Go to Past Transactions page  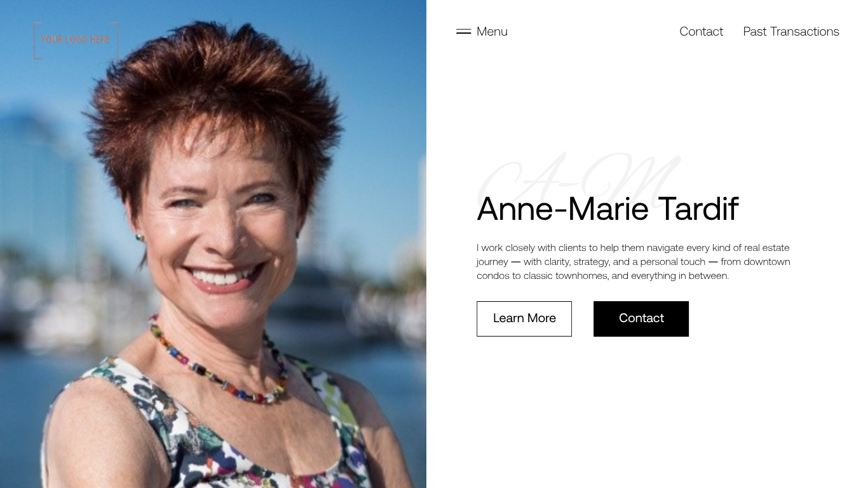pos(791,32)
